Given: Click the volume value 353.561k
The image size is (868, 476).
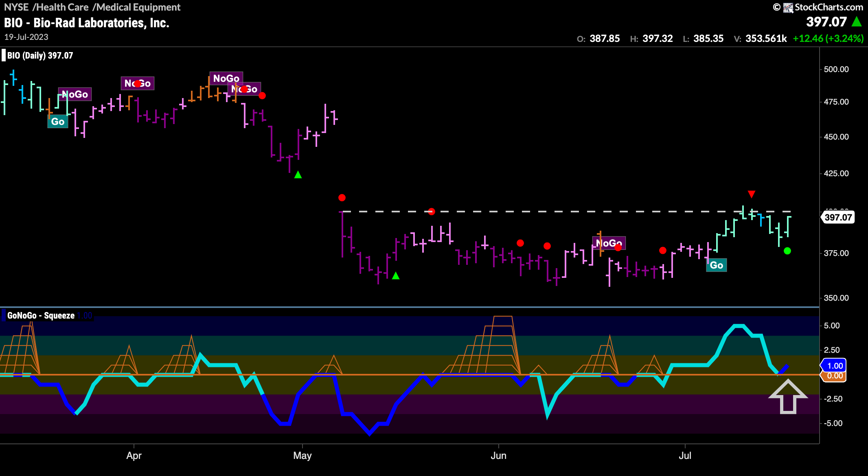Looking at the screenshot, I should click(766, 39).
